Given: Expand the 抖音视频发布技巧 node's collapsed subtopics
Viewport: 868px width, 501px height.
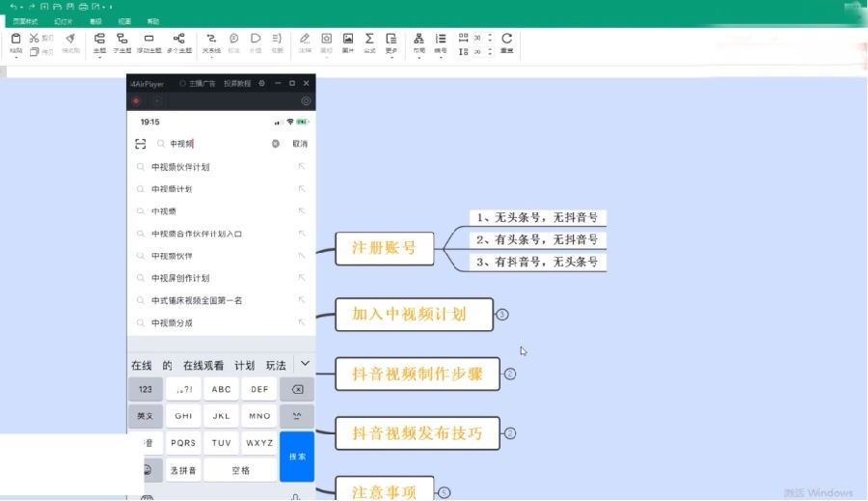Looking at the screenshot, I should (510, 433).
